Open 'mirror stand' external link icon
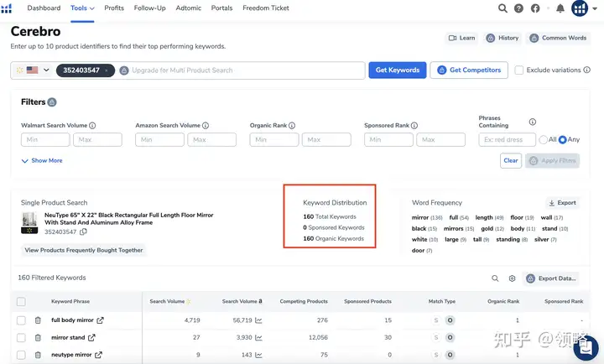Viewport: 604px width, 364px height. 91,337
